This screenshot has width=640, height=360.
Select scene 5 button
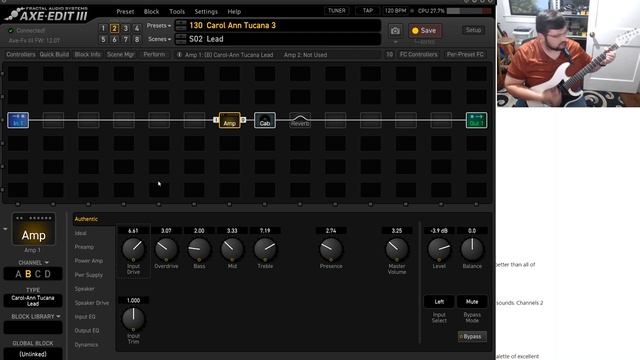point(103,40)
